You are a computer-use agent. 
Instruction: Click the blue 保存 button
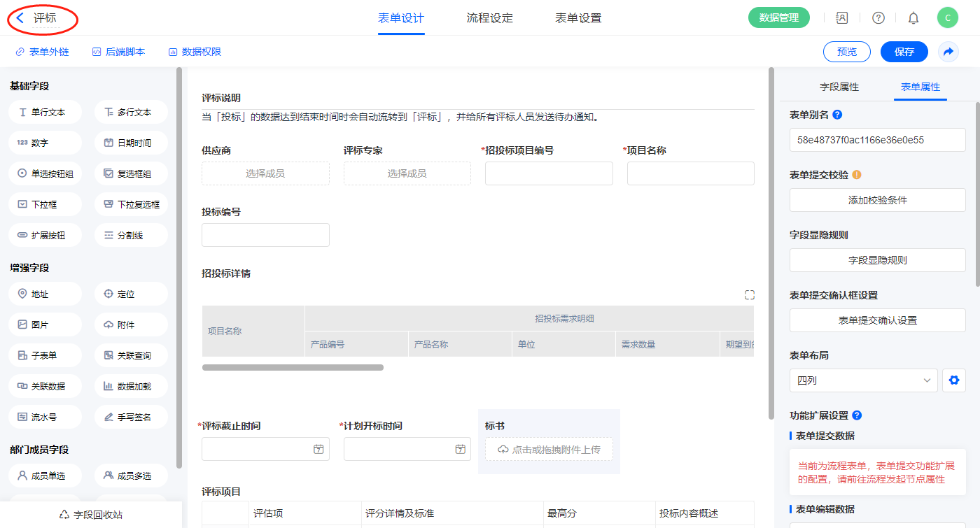(x=904, y=52)
